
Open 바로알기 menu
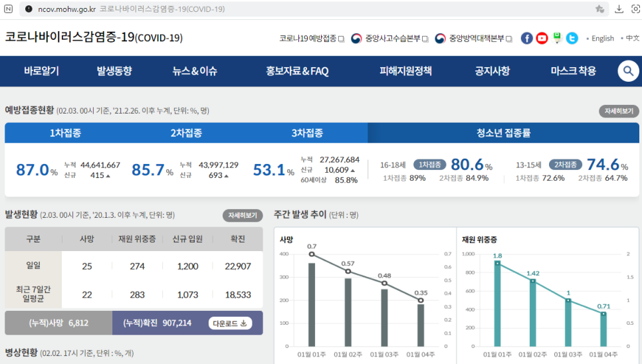(41, 71)
